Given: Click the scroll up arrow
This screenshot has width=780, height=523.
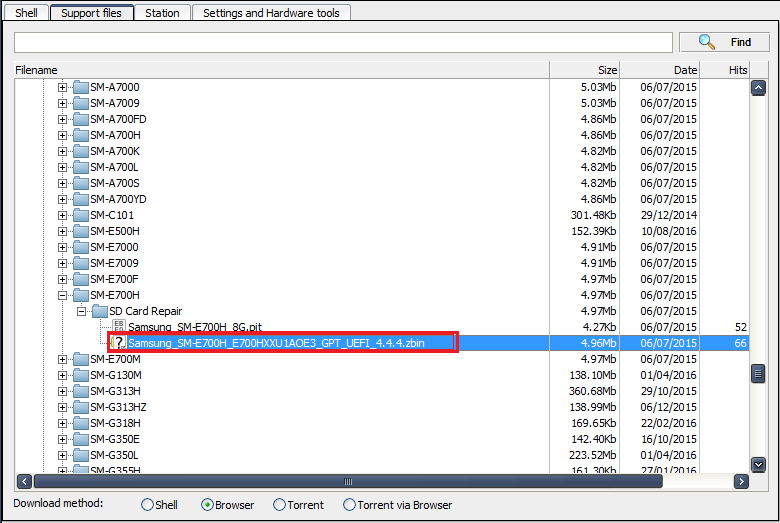Looking at the screenshot, I should pyautogui.click(x=758, y=88).
